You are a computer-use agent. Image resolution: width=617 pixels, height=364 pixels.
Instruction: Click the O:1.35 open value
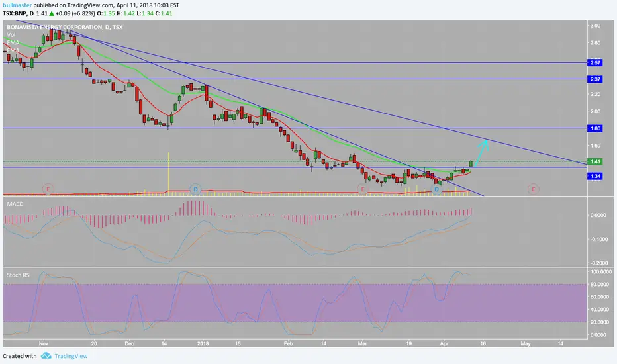click(x=106, y=13)
